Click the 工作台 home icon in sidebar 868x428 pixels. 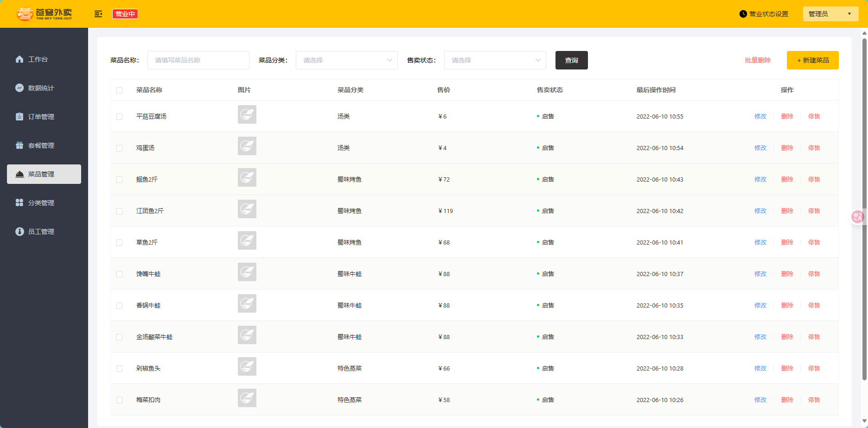point(19,59)
